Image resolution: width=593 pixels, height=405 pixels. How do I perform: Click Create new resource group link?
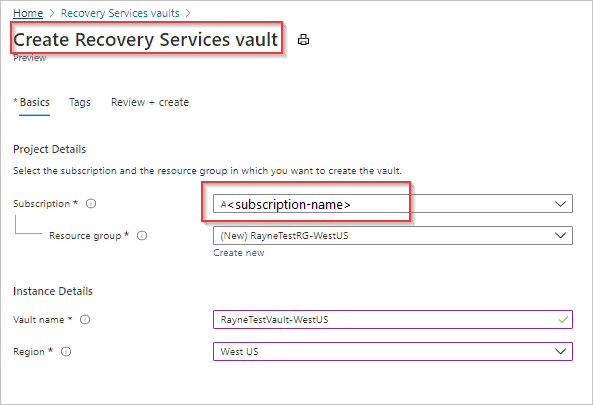pos(239,253)
